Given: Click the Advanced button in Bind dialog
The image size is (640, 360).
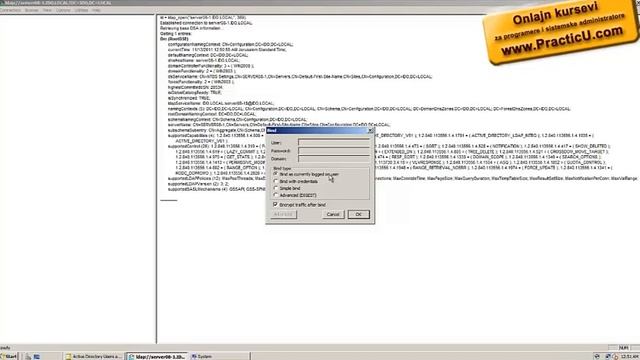Looking at the screenshot, I should [283, 214].
